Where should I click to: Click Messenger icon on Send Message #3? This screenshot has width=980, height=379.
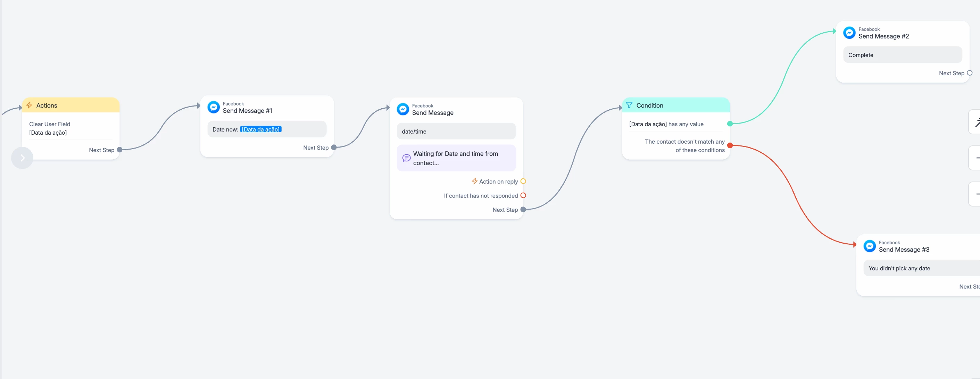point(869,246)
